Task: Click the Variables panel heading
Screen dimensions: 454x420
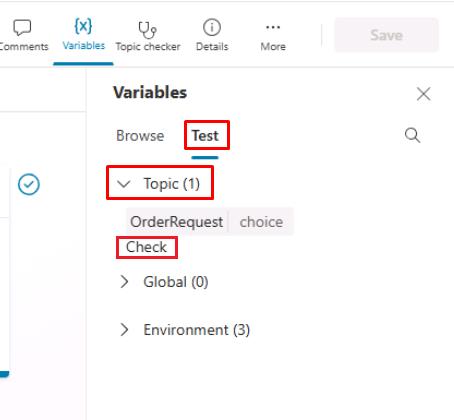Action: (150, 92)
